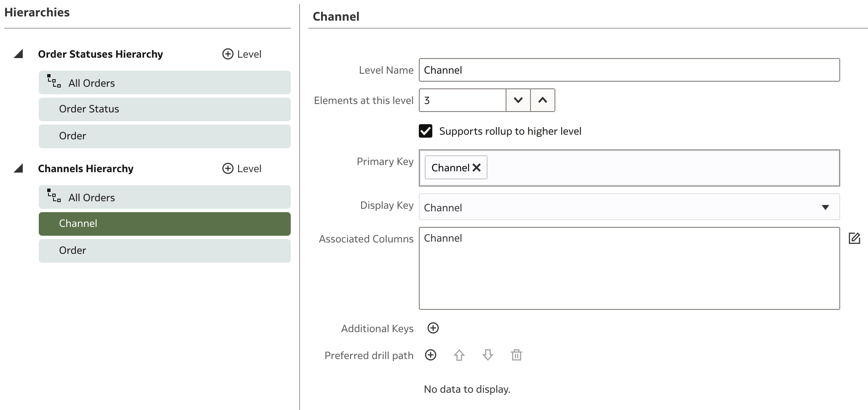Image resolution: width=868 pixels, height=410 pixels.
Task: Decrease elements at this level
Action: pyautogui.click(x=518, y=100)
